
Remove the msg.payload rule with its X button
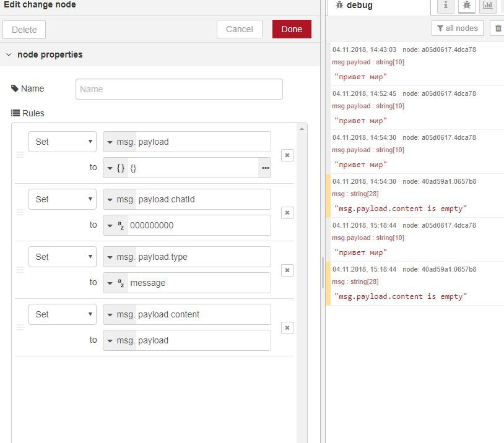point(287,155)
